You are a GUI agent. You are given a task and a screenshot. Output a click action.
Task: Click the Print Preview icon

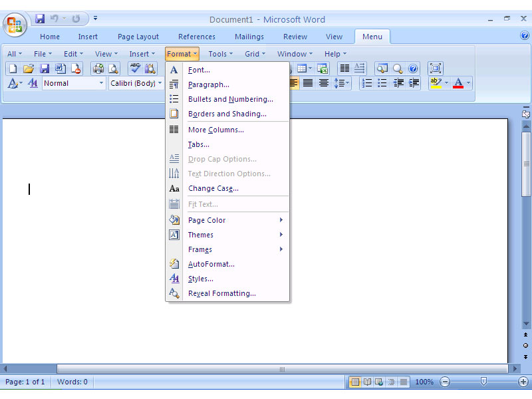pyautogui.click(x=113, y=68)
